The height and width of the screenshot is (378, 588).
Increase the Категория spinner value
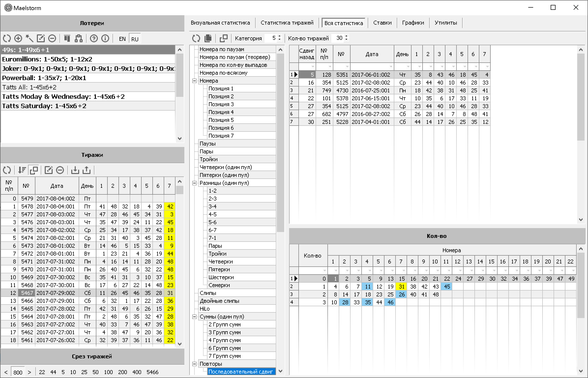click(279, 36)
